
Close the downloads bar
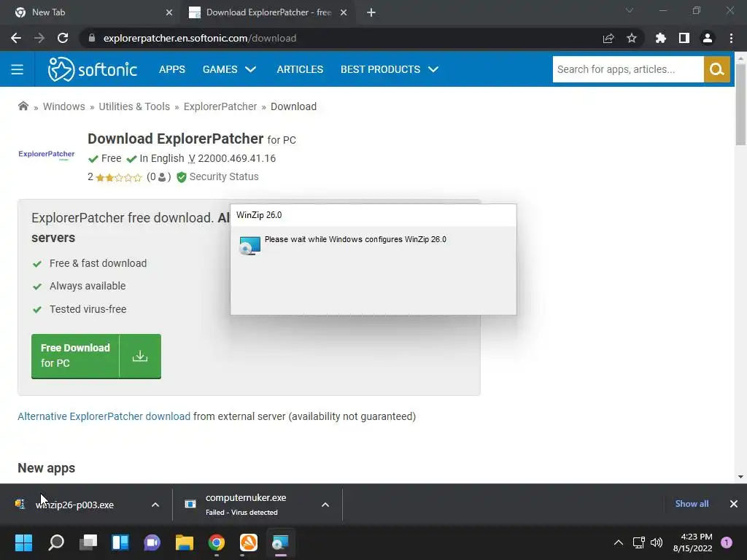point(734,504)
